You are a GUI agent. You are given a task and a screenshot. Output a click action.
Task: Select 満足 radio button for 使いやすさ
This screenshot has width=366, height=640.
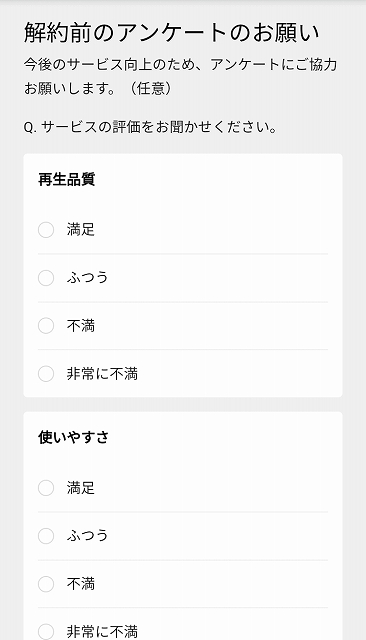46,488
